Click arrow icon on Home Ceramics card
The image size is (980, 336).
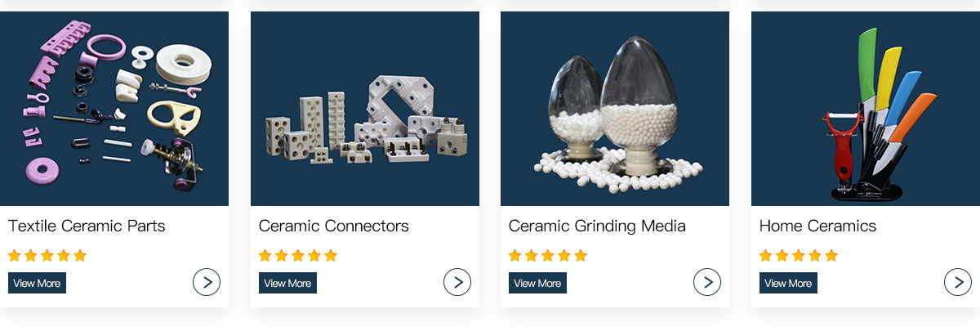coord(958,282)
